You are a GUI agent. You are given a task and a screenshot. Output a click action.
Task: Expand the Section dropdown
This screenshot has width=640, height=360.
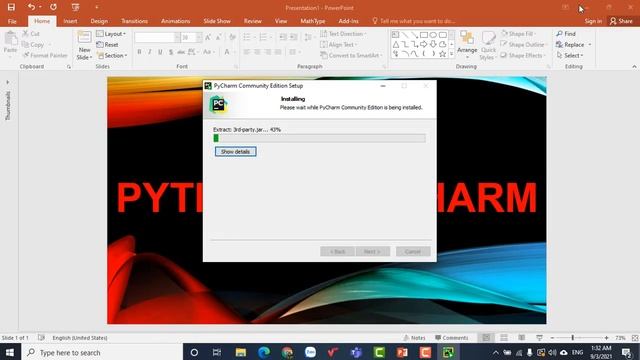click(x=112, y=55)
